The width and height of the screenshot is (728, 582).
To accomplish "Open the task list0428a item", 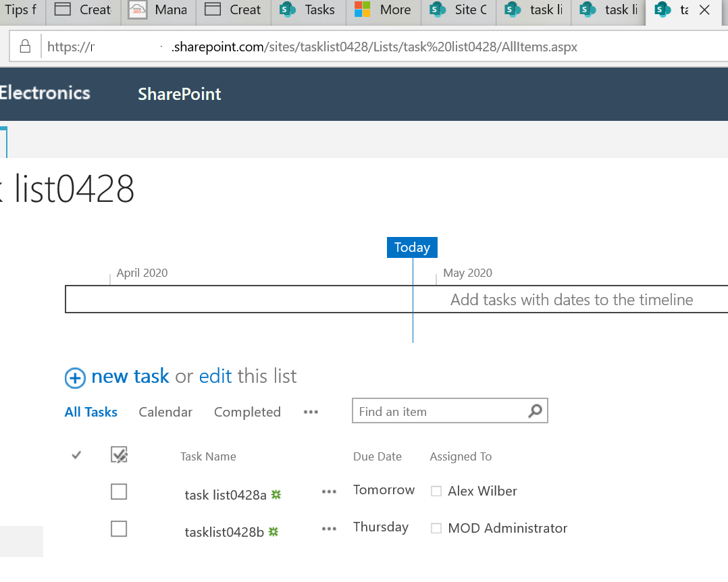I will 224,494.
